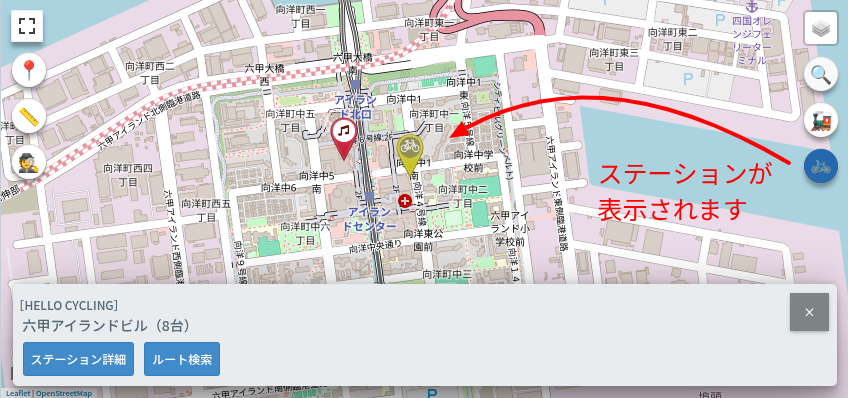Select the red music note marker
This screenshot has width=848, height=398.
pos(344,139)
